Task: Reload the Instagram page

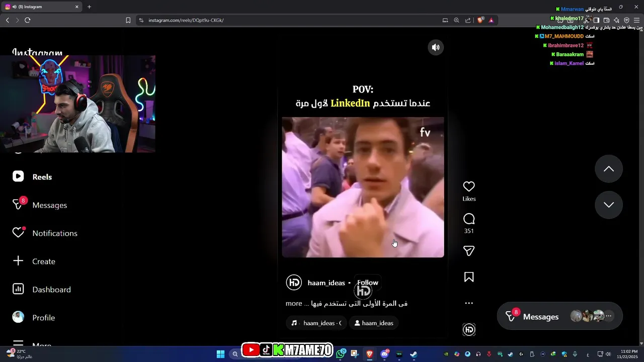Action: [28, 20]
